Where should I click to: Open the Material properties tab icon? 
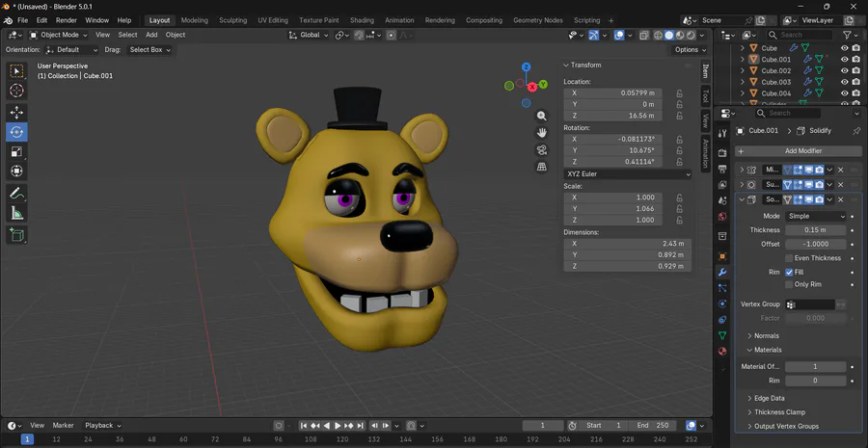(721, 352)
